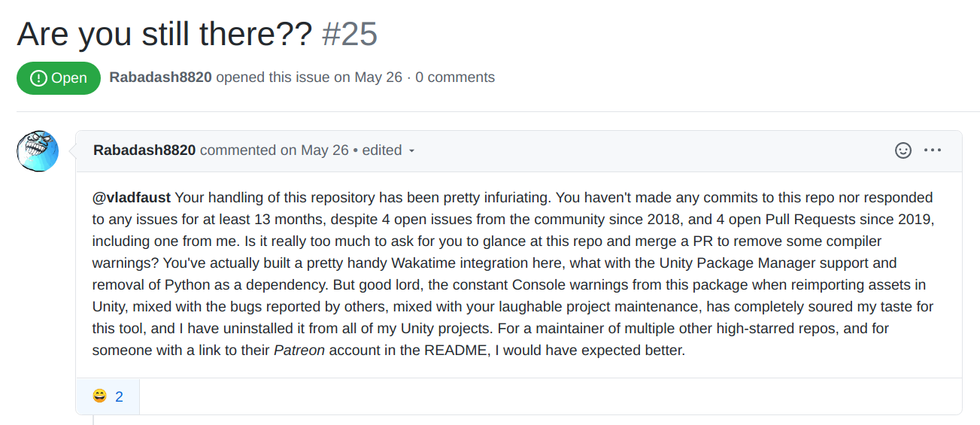Click the laughing emoji in the reactions bar

click(x=100, y=396)
